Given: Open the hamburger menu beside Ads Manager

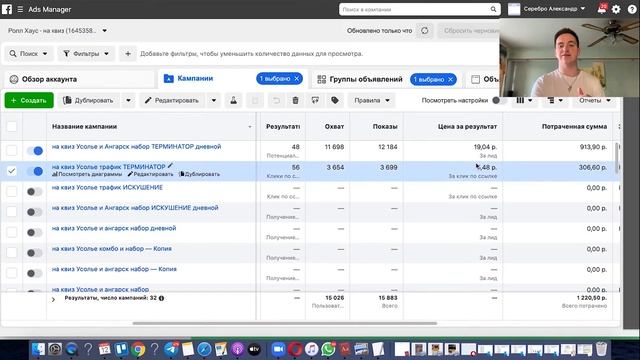Looking at the screenshot, I should tap(20, 9).
